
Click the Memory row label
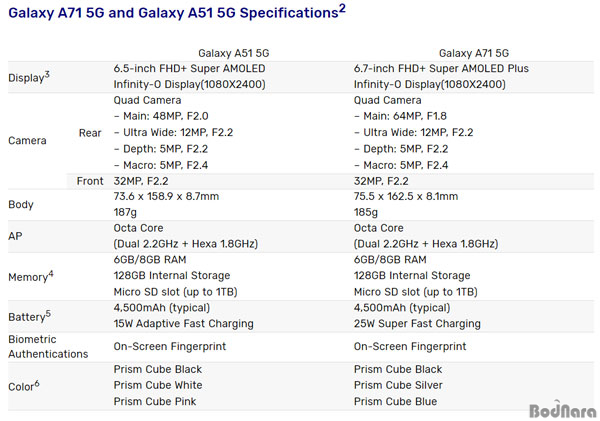pos(31,276)
